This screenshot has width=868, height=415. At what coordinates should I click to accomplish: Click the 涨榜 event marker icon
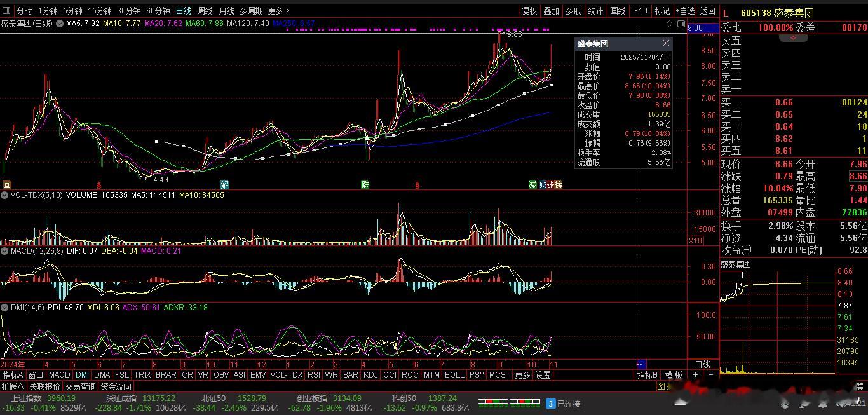(x=554, y=185)
